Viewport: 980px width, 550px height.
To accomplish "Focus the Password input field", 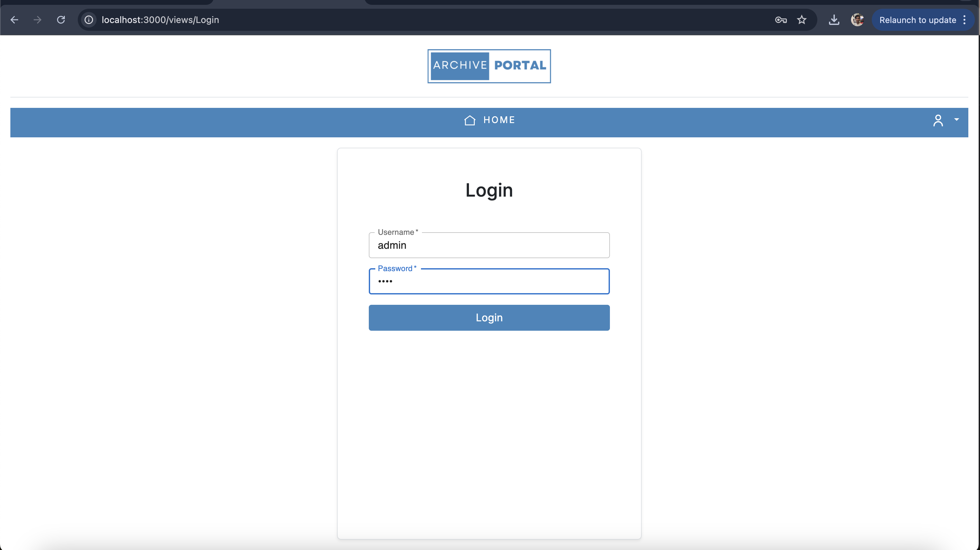I will (489, 281).
